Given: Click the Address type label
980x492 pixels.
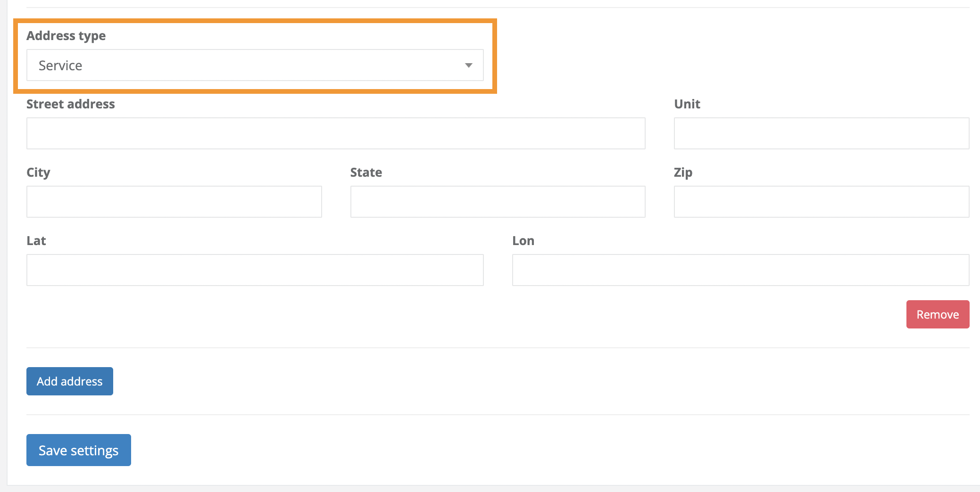Looking at the screenshot, I should tap(66, 35).
